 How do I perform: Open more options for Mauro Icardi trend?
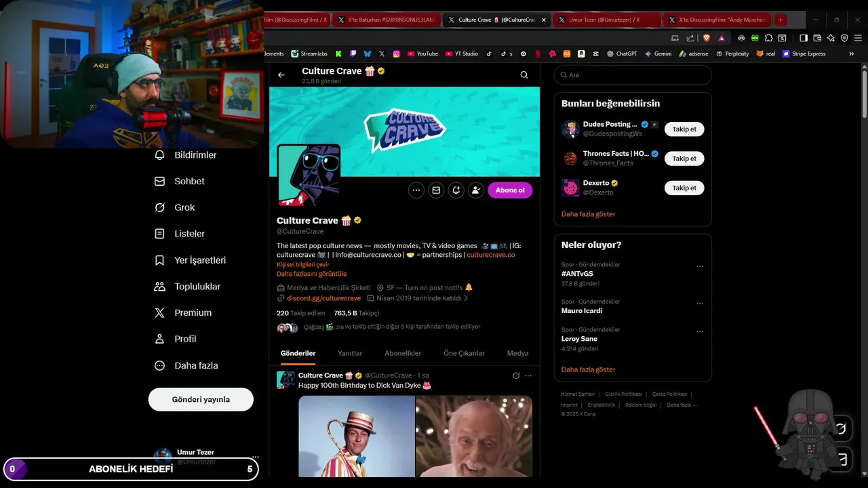[700, 304]
